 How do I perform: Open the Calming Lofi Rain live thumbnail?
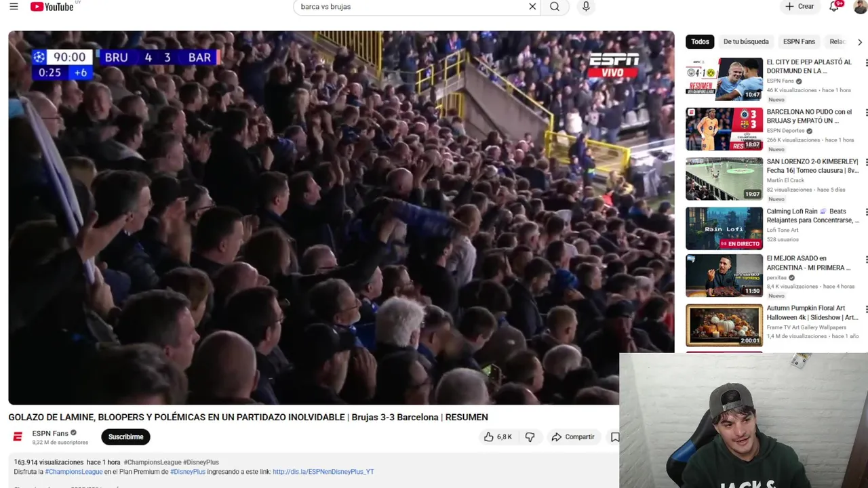point(724,228)
